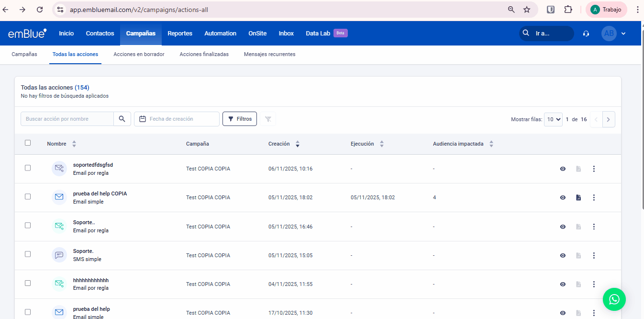Image resolution: width=644 pixels, height=319 pixels.
Task: Open the soportedfdsgfsd action name link
Action: click(x=93, y=165)
